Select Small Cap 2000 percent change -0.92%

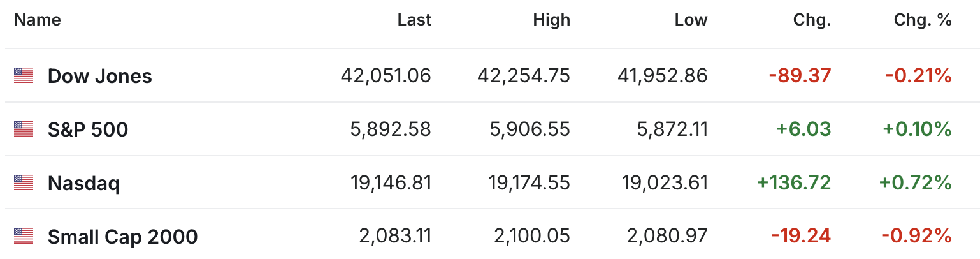[x=917, y=237]
